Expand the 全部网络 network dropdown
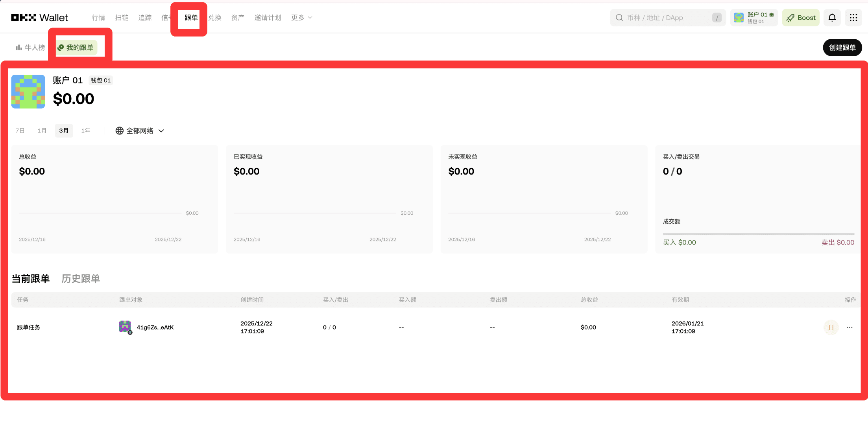Screen dimensions: 868x445 161,131
